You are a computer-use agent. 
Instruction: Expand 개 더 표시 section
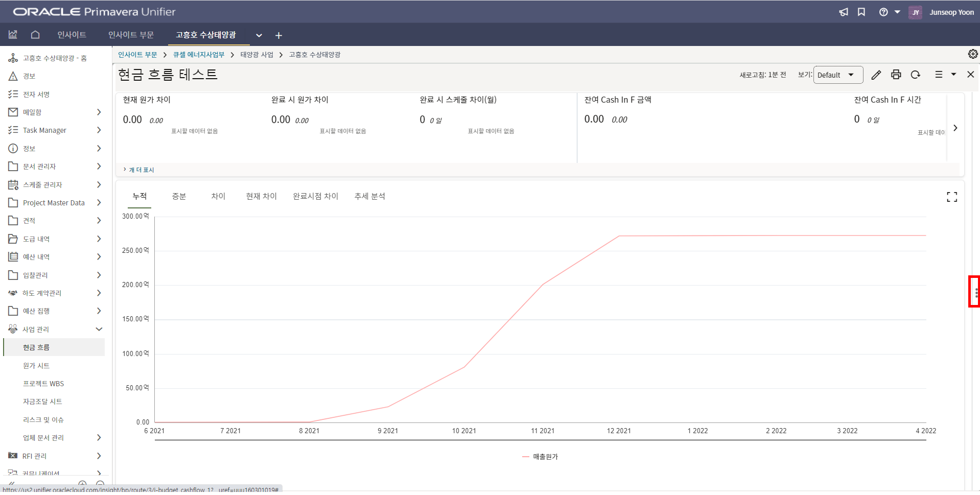tap(139, 170)
